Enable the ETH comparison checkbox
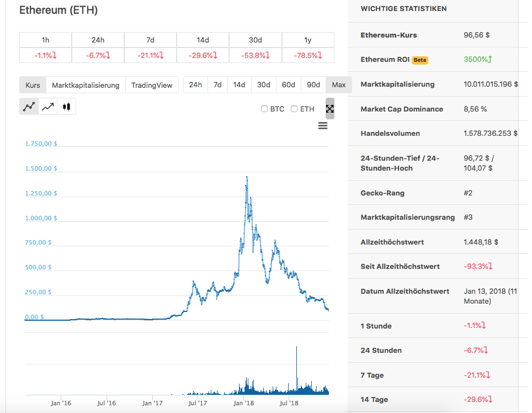 [295, 109]
